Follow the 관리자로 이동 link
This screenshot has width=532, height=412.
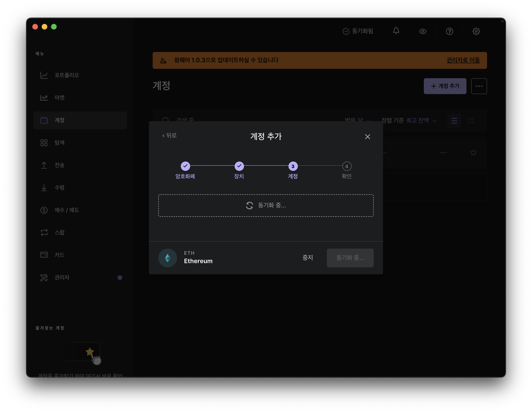463,60
